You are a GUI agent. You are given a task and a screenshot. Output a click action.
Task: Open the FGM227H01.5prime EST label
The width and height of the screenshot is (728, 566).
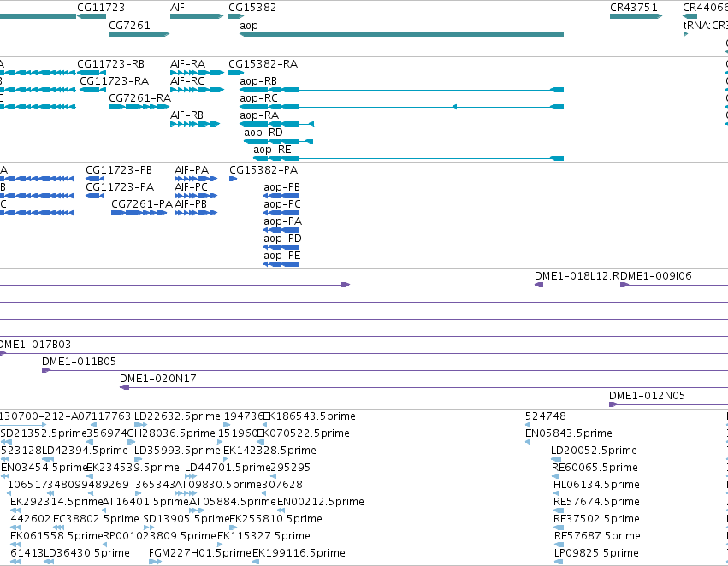199,553
